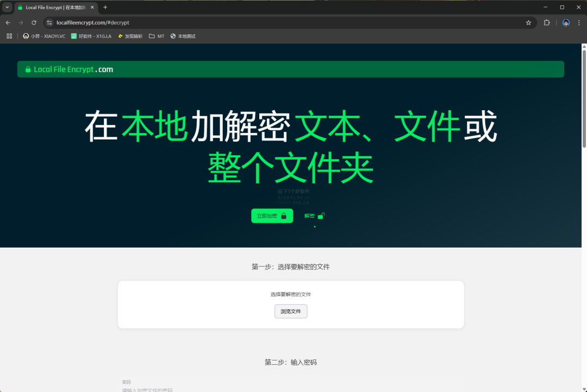
Task: Click the heading 第一步：选择要解密的文件
Action: click(x=290, y=267)
